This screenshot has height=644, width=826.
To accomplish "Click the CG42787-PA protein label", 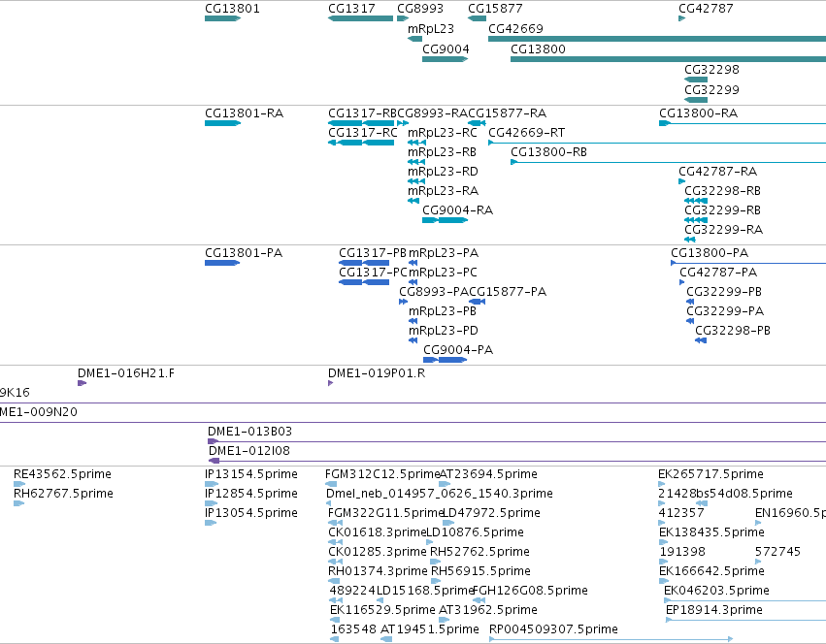I will click(x=718, y=273).
